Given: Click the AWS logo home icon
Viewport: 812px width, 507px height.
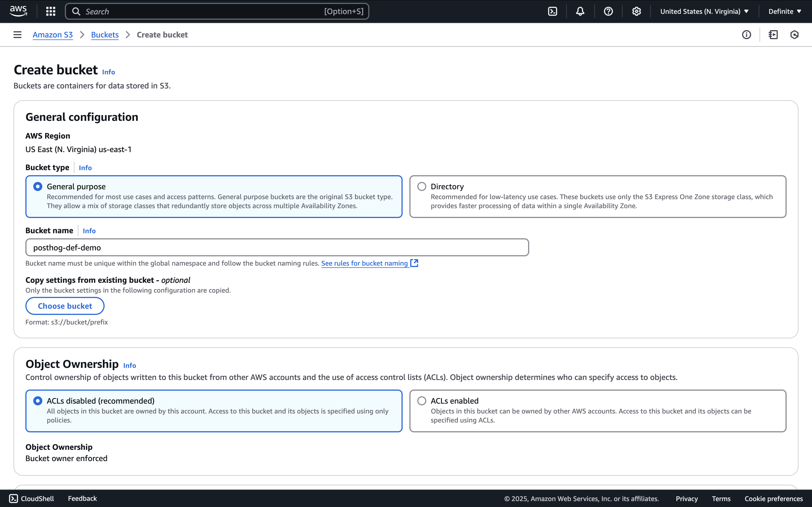Looking at the screenshot, I should click(18, 11).
